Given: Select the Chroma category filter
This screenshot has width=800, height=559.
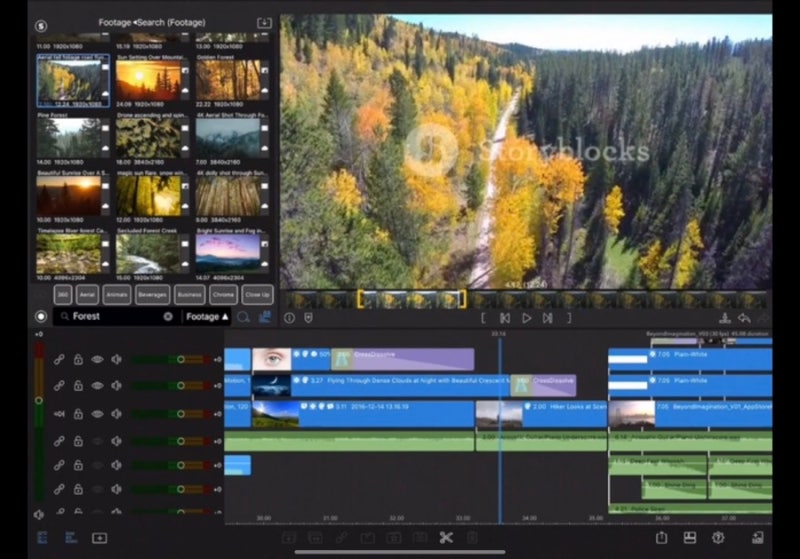Looking at the screenshot, I should [223, 295].
